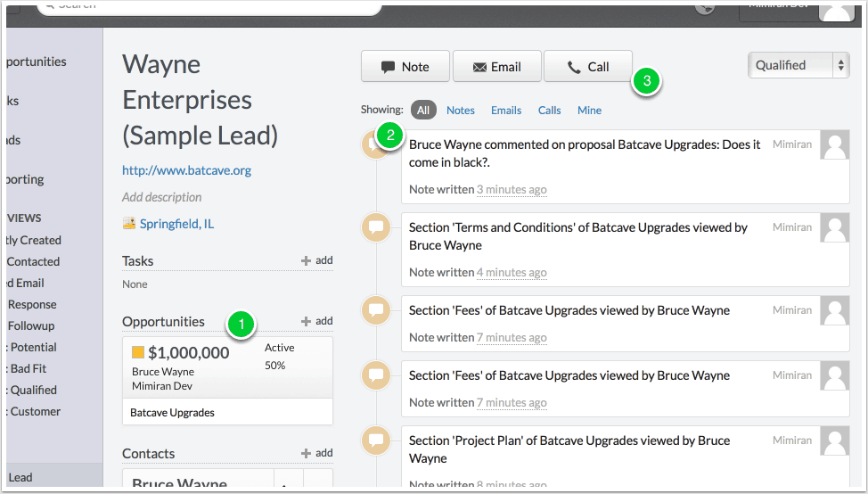The width and height of the screenshot is (868, 494).
Task: Click the Wayne Enterprises lead title
Action: click(200, 100)
